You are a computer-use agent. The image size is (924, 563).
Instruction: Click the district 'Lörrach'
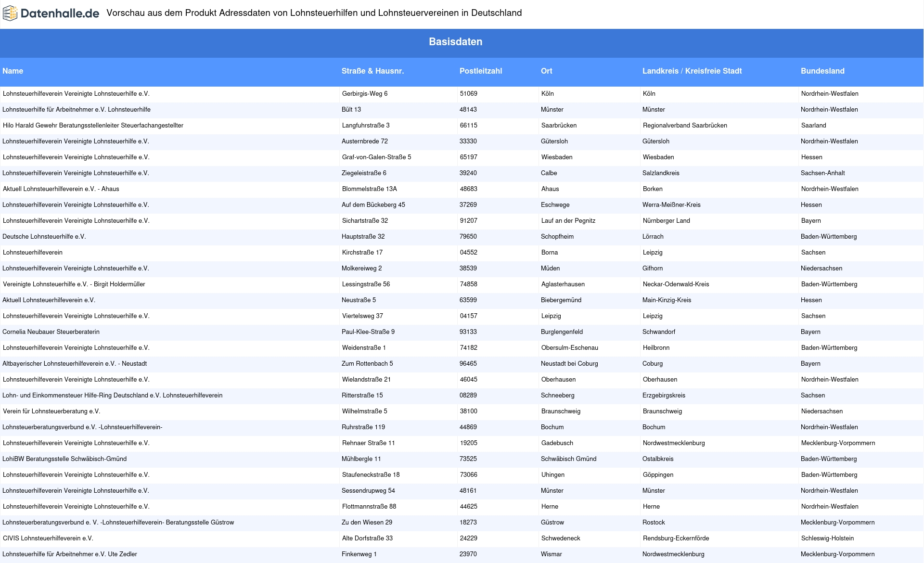[x=653, y=236]
